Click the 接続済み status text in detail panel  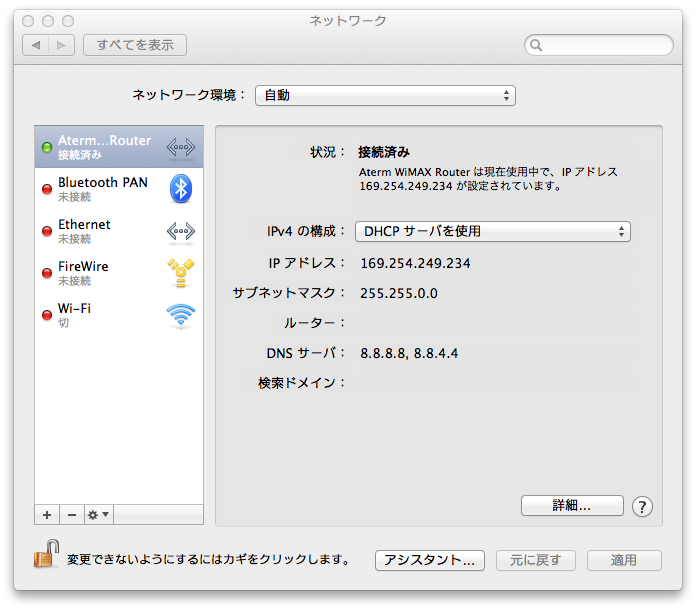coord(384,152)
